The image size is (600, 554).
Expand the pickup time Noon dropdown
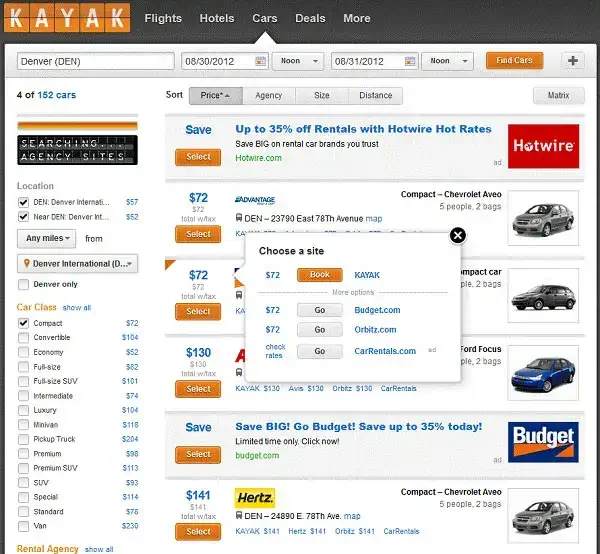pos(298,61)
